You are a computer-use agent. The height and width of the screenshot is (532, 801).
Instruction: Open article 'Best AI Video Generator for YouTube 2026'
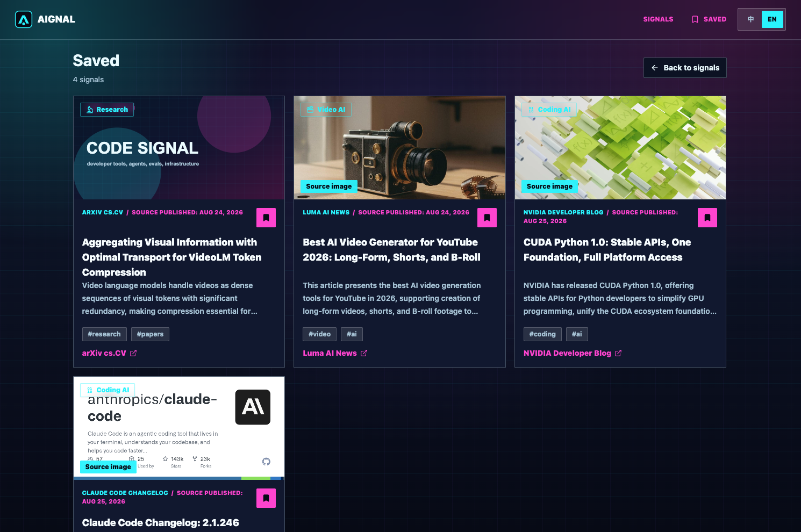(391, 250)
